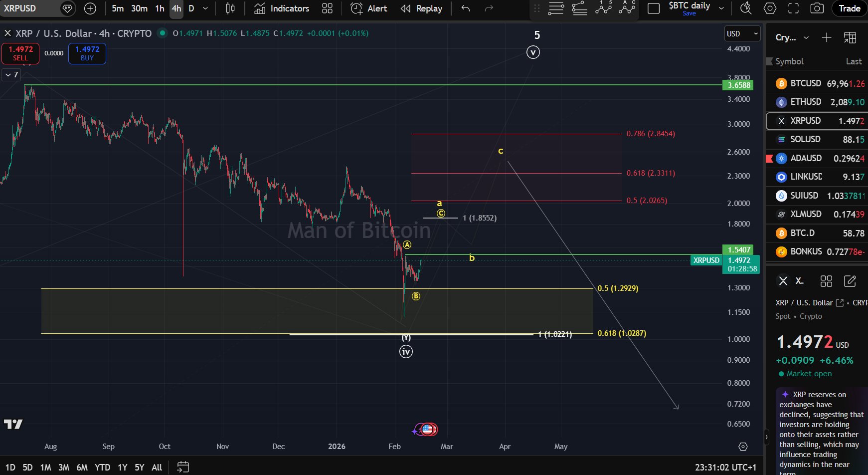Click the 1.4972 BUY button
This screenshot has width=868, height=475.
[x=87, y=53]
